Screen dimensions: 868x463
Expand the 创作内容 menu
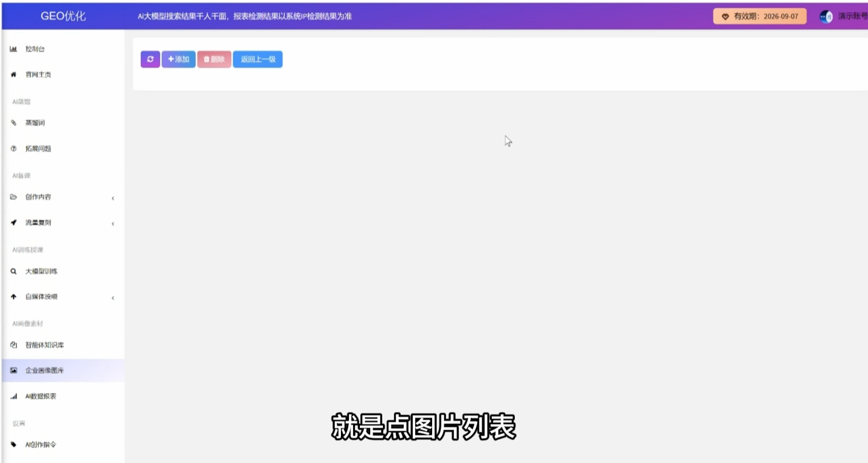click(112, 197)
